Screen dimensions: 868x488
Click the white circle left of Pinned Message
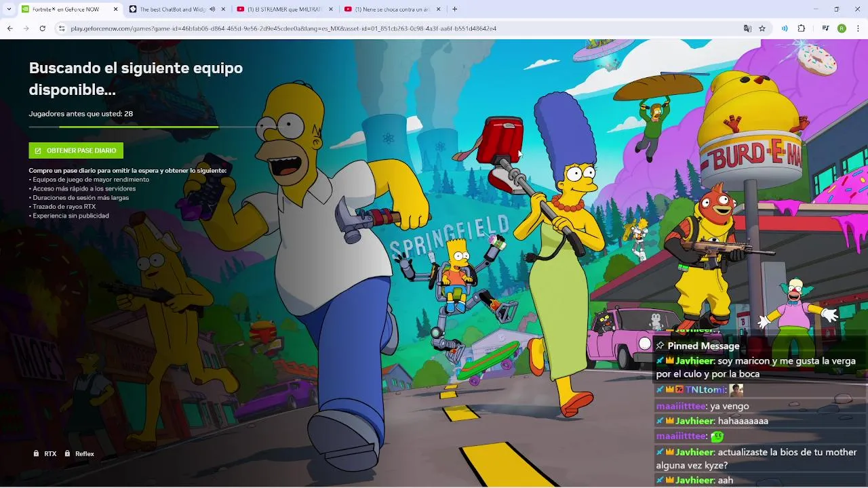(644, 344)
